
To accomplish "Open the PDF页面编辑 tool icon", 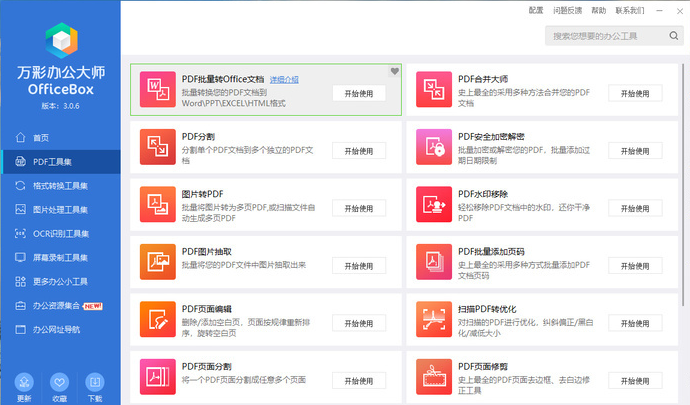I will tap(158, 319).
